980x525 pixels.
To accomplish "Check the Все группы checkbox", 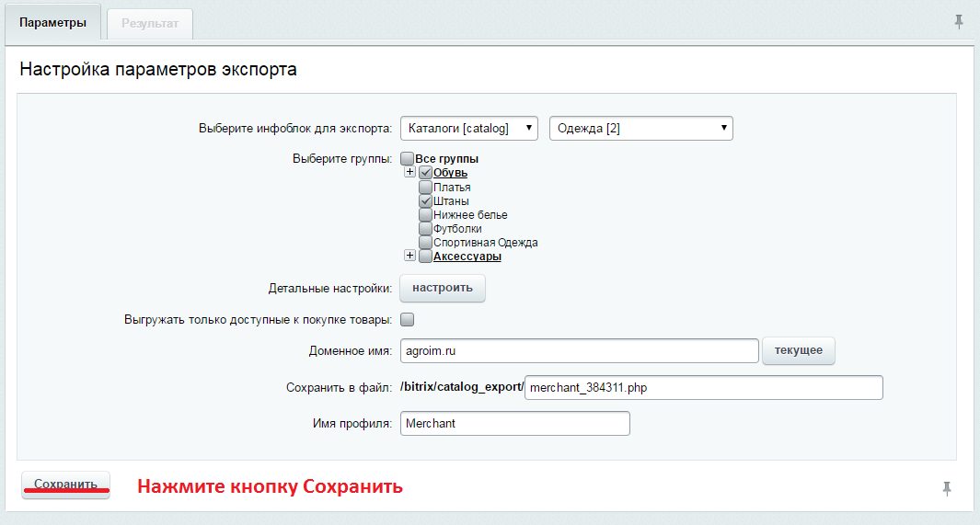I will 407,158.
